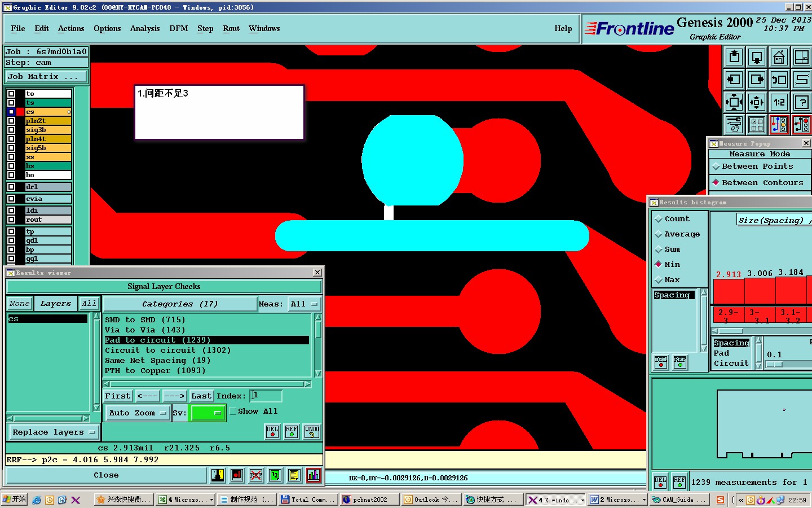This screenshot has height=508, width=812.
Task: Open the Rout menu
Action: pyautogui.click(x=231, y=29)
